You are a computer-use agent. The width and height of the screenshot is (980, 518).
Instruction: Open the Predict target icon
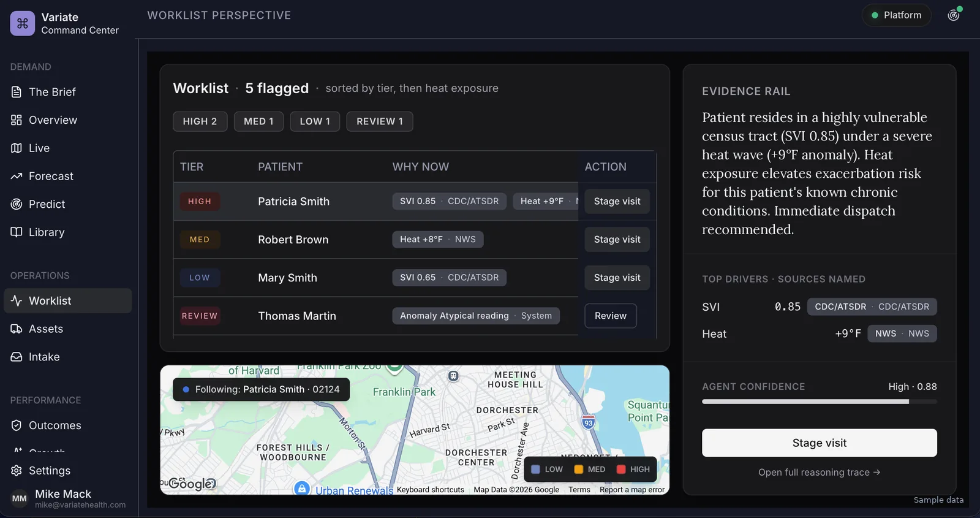(17, 204)
